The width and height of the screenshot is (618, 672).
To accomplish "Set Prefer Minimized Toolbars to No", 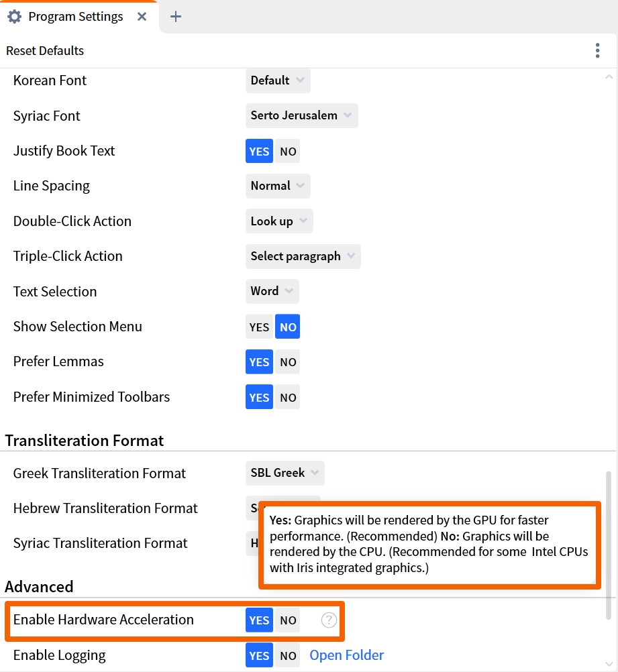I will coord(288,397).
